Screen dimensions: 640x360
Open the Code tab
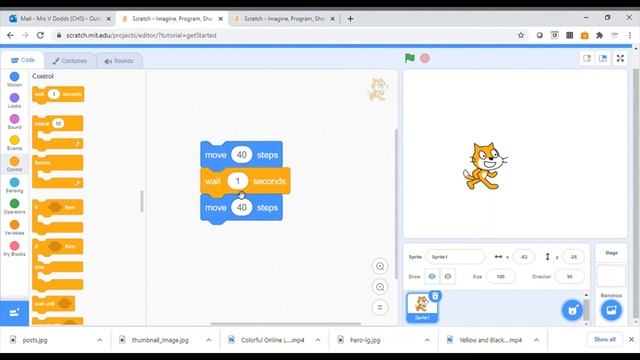click(x=22, y=60)
